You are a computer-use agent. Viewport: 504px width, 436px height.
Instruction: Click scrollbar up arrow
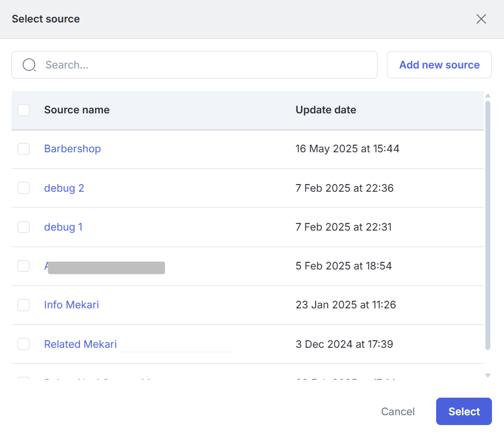pos(488,96)
